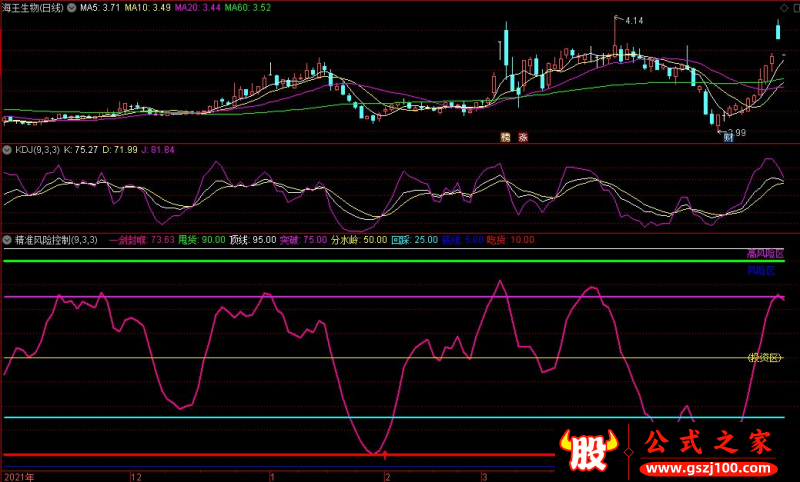
Task: Click the green 甩货 90.00 legend label
Action: (x=202, y=240)
